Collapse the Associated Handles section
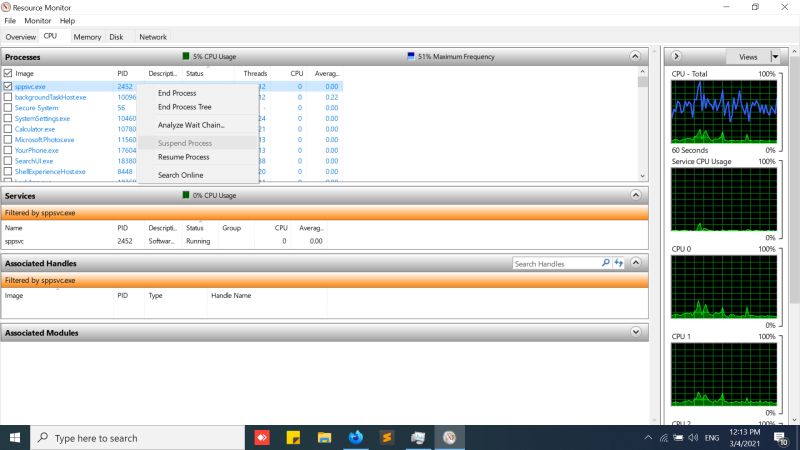 636,263
